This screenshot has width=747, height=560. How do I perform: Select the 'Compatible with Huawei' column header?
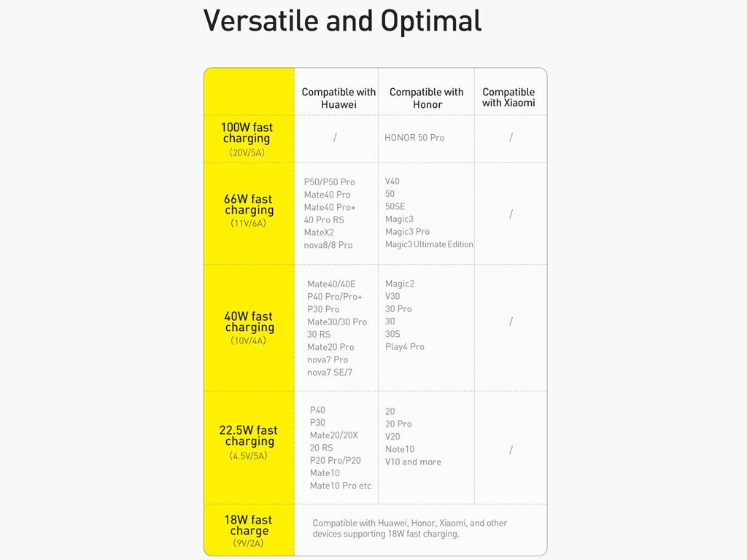(x=338, y=98)
